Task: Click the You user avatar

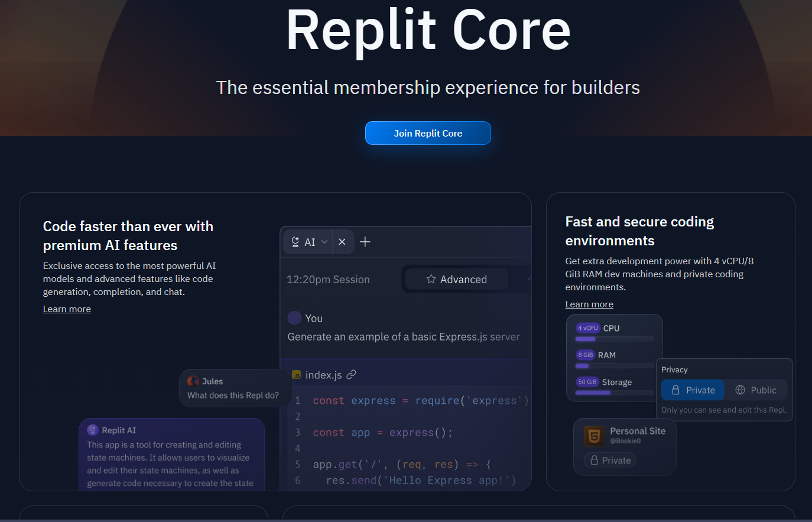Action: click(294, 318)
